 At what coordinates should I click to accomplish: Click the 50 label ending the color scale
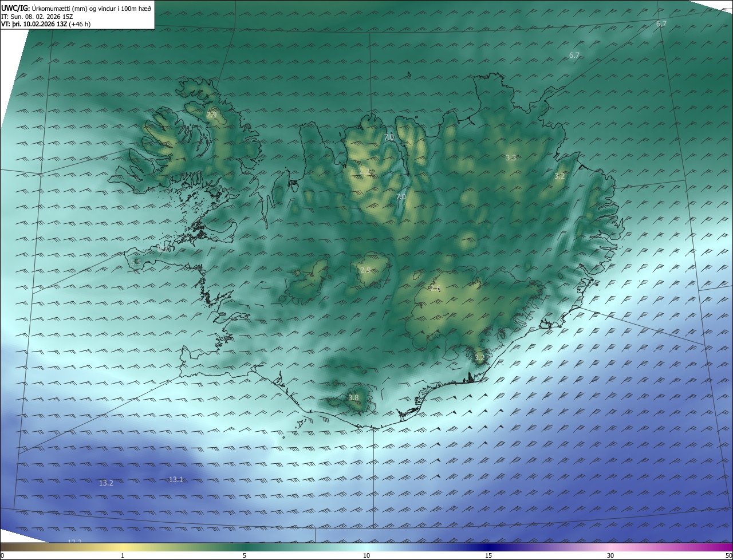[x=728, y=555]
